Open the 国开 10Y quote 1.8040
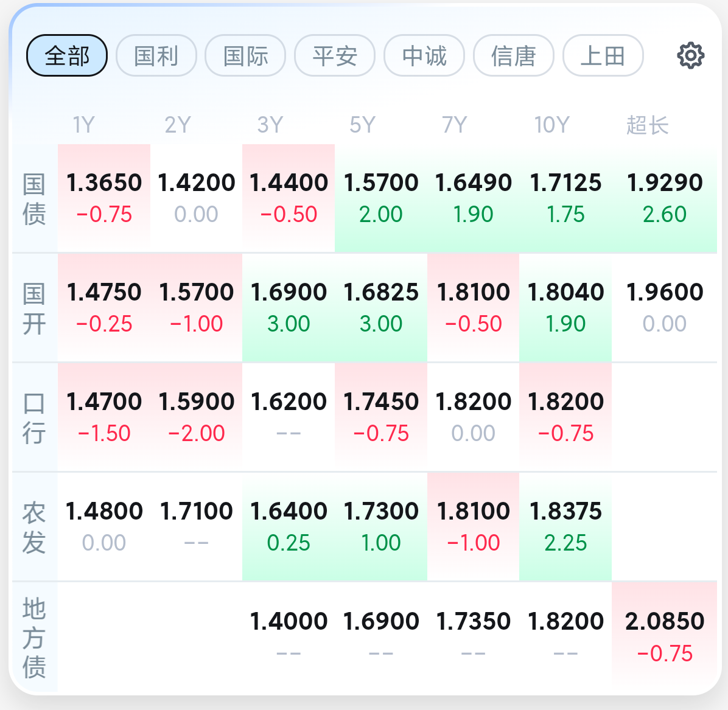Image resolution: width=728 pixels, height=710 pixels. [565, 308]
